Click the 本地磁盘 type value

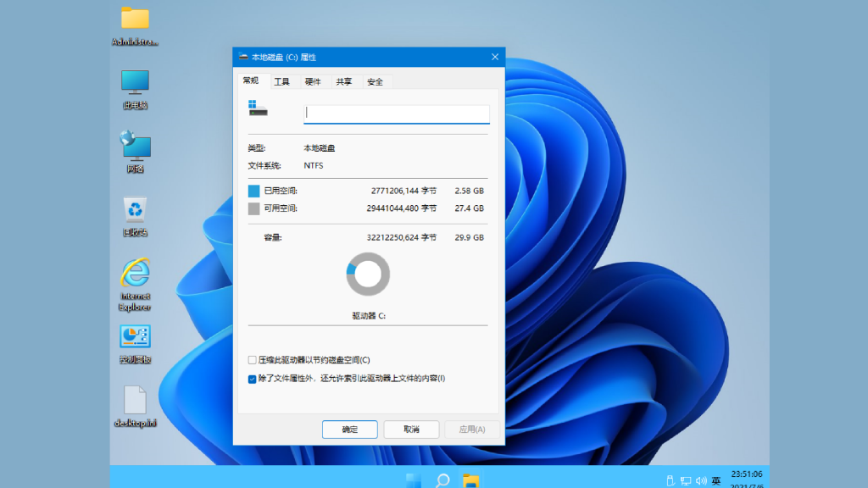pos(320,148)
